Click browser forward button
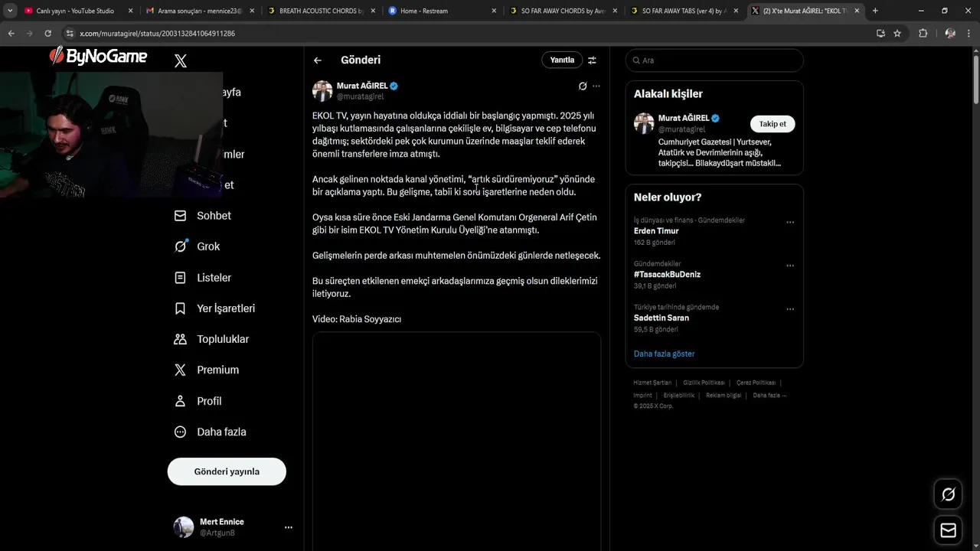The image size is (980, 551). coord(30,34)
